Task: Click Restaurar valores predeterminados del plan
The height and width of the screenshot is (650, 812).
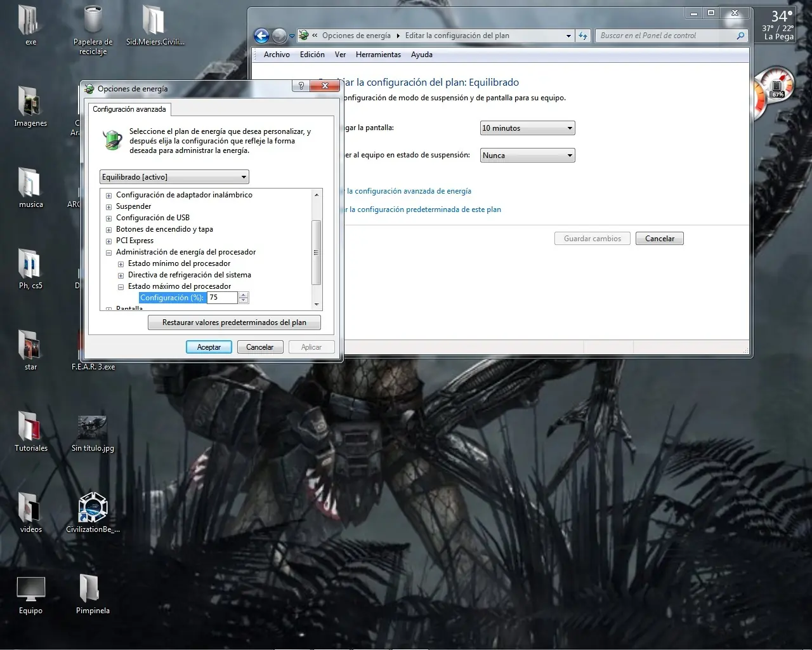Action: [234, 322]
